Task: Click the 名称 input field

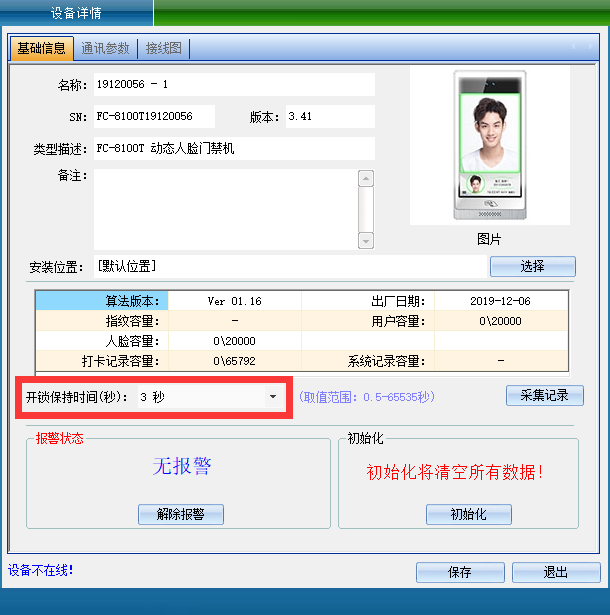Action: (x=233, y=85)
